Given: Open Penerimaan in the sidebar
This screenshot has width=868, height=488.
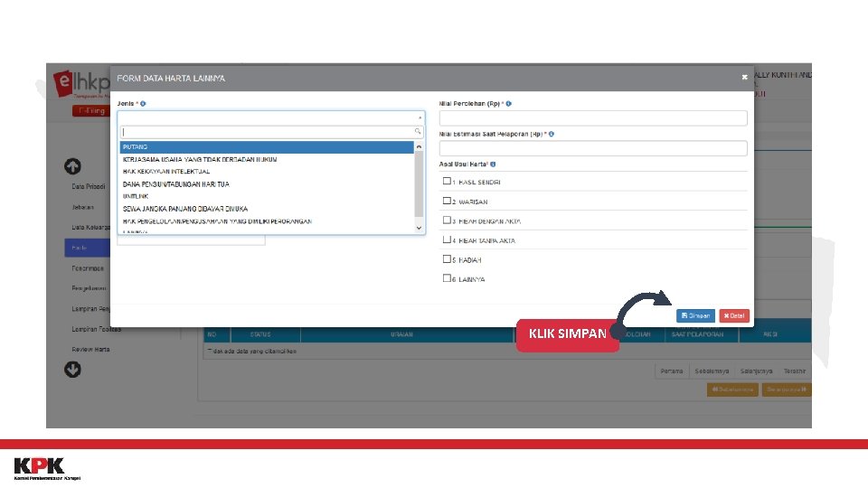Looking at the screenshot, I should click(88, 268).
